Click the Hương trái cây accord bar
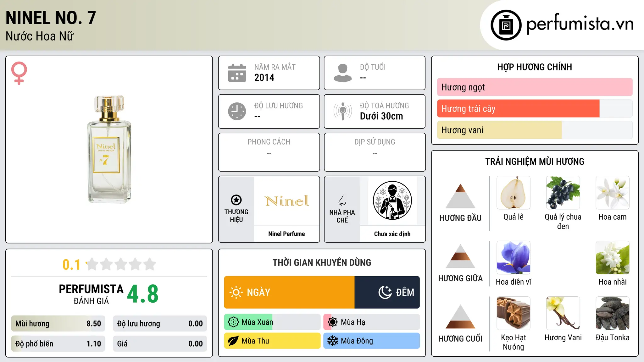Screen dimensions: 644x362 point(535,108)
